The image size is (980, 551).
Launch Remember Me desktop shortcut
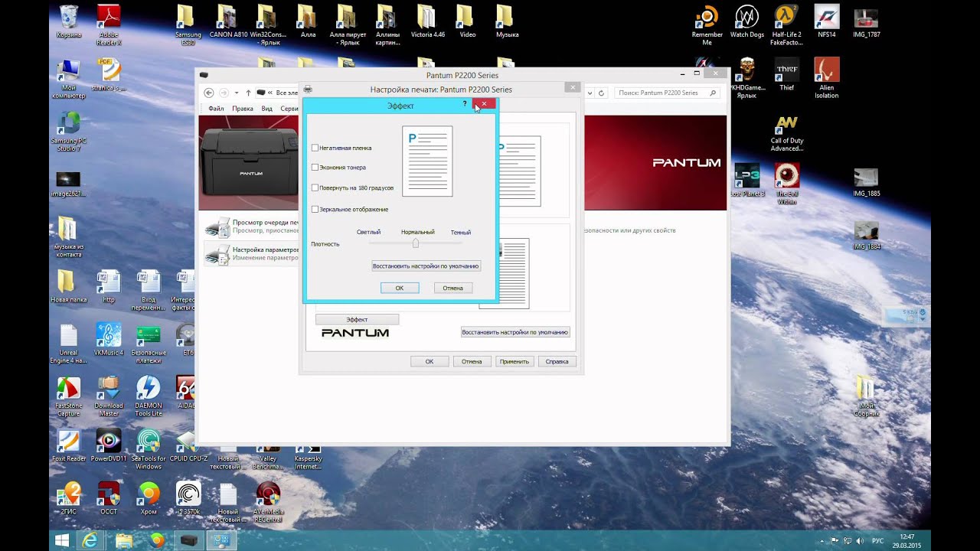pyautogui.click(x=707, y=24)
